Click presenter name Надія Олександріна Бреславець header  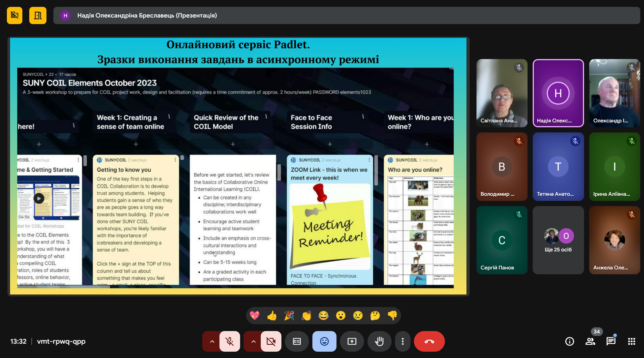point(147,15)
